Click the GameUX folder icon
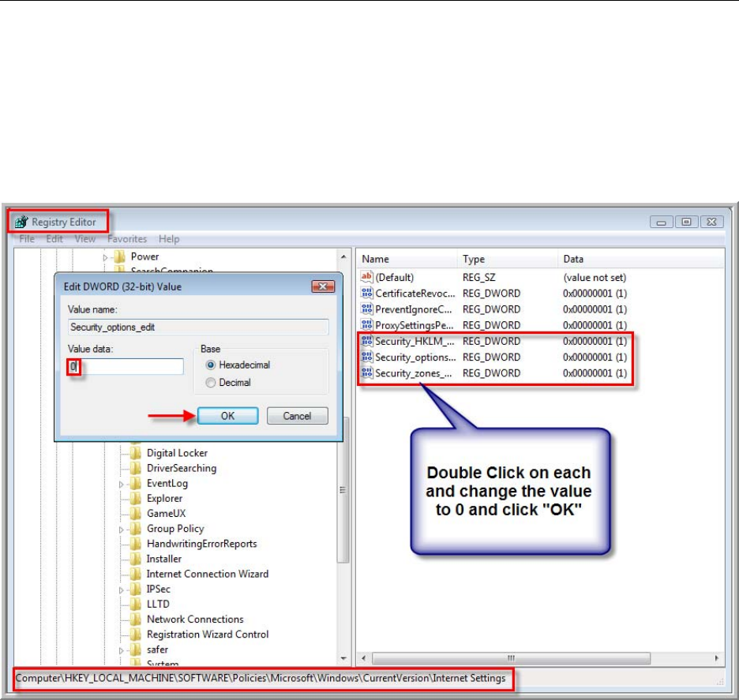This screenshot has width=739, height=700. [x=136, y=513]
